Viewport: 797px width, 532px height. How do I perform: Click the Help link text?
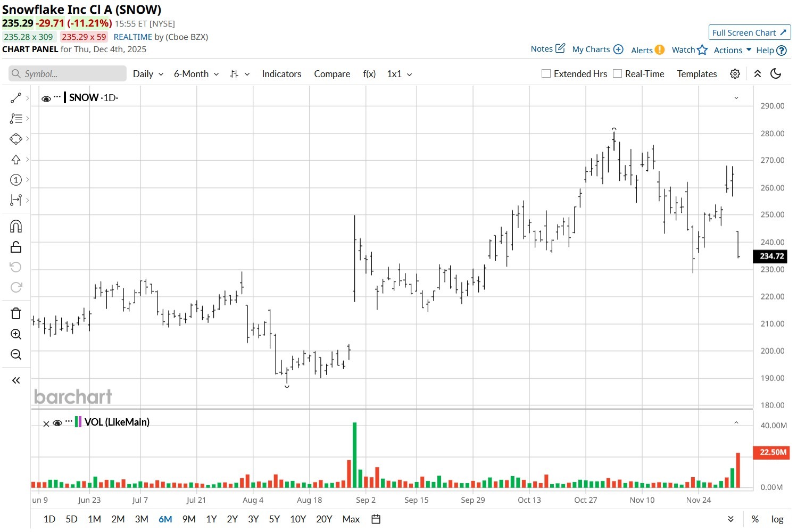tap(765, 51)
